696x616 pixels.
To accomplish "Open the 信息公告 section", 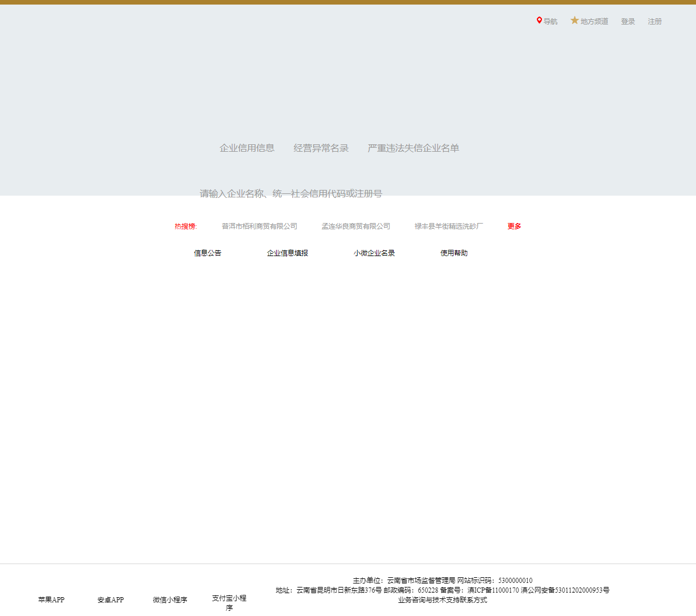I will (x=207, y=253).
